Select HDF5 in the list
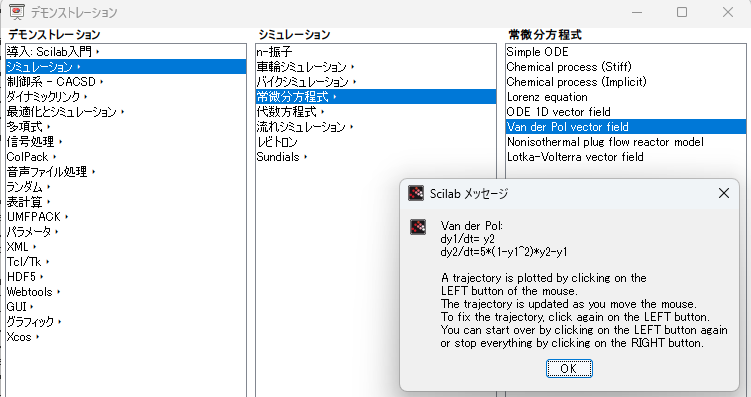This screenshot has width=751, height=397. (126, 277)
